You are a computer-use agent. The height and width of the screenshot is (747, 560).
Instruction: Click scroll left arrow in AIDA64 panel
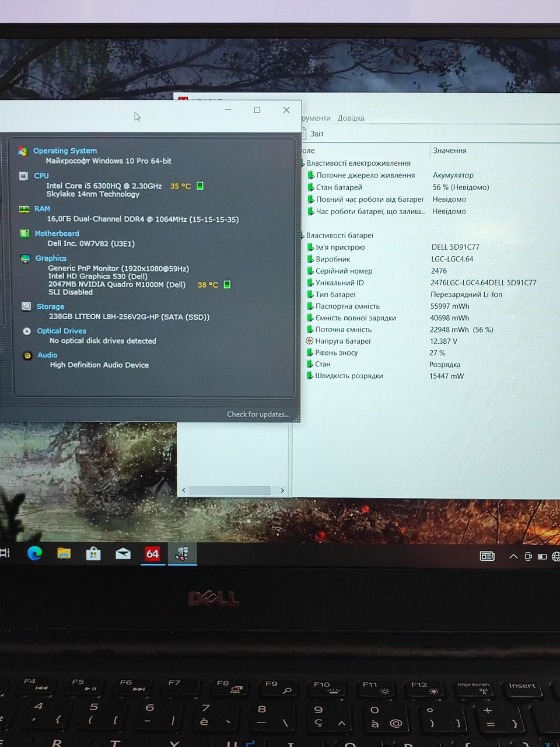tap(184, 490)
